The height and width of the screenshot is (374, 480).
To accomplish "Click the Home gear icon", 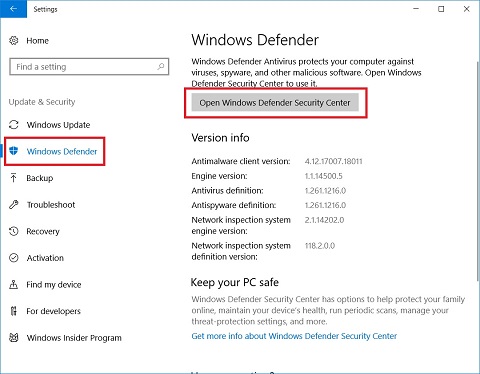I will [x=14, y=41].
